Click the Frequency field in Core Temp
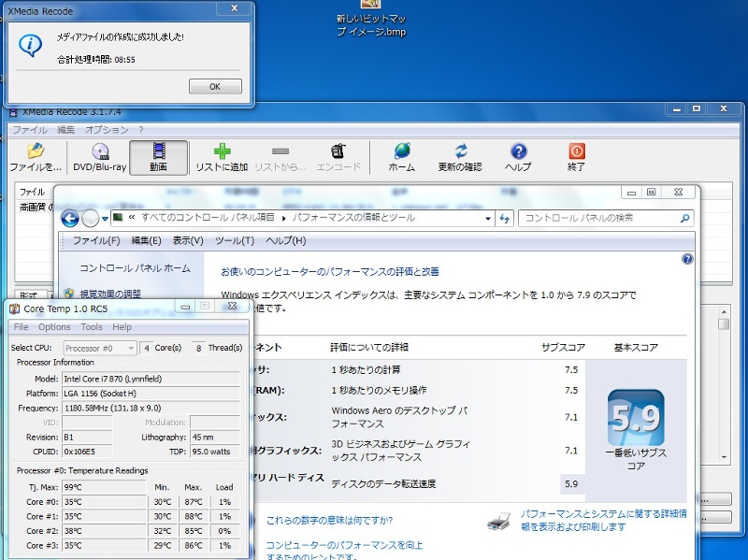The width and height of the screenshot is (748, 560). pyautogui.click(x=151, y=408)
